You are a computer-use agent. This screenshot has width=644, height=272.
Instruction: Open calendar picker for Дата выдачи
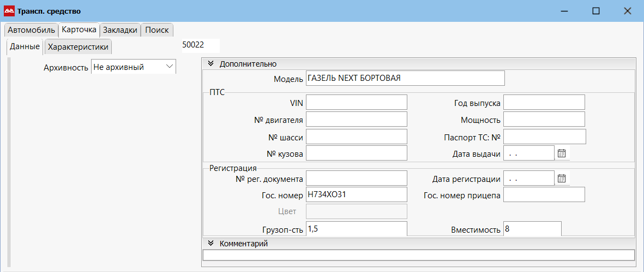pos(562,153)
